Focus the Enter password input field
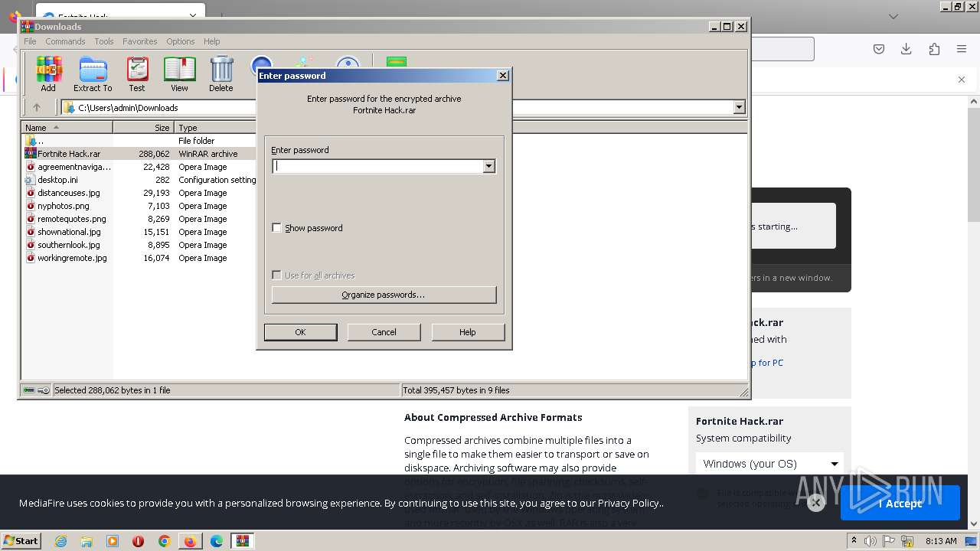The height and width of the screenshot is (551, 980). [x=378, y=166]
